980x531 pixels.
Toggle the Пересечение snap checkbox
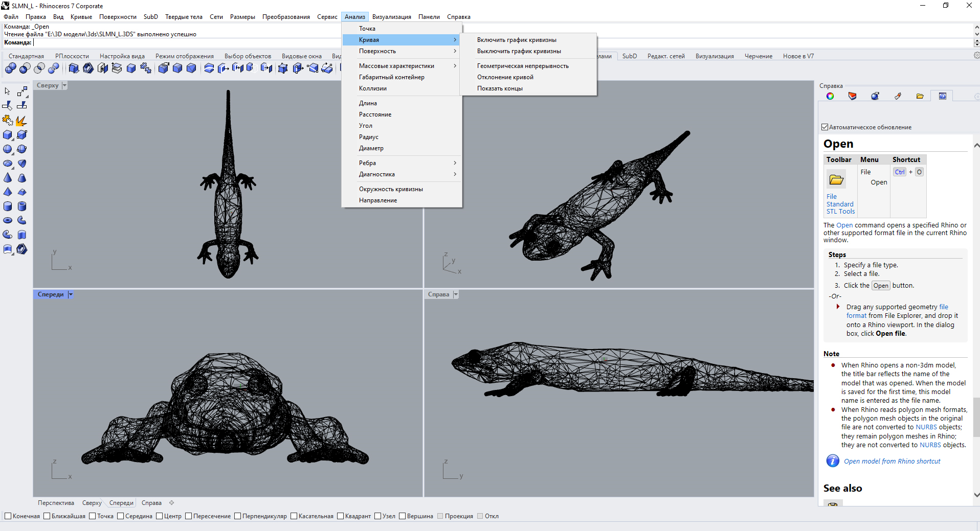click(189, 516)
